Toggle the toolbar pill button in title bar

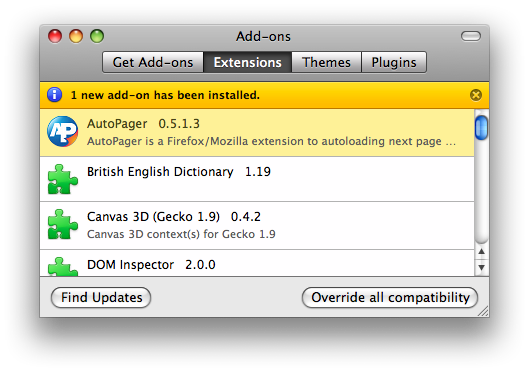471,36
